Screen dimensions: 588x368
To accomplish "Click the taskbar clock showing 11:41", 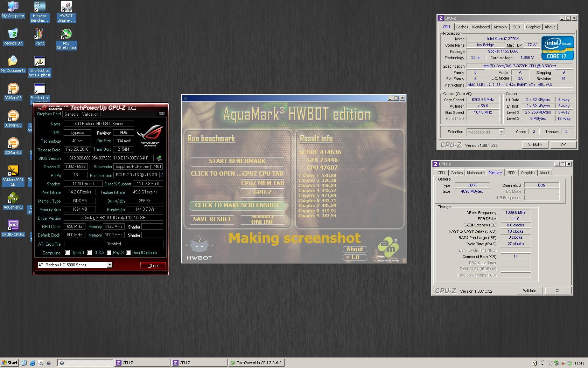I will [579, 363].
